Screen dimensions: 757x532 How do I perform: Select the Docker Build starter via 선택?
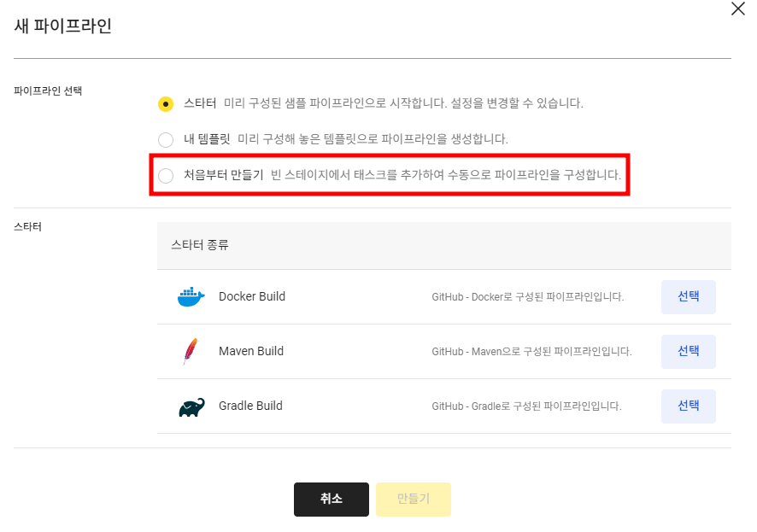point(689,296)
